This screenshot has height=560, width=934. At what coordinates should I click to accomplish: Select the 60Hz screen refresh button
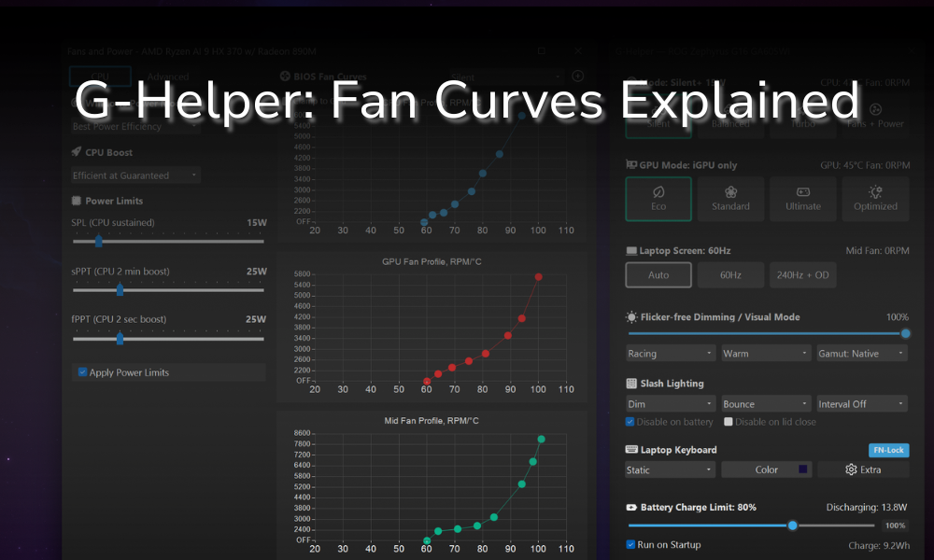click(x=730, y=275)
